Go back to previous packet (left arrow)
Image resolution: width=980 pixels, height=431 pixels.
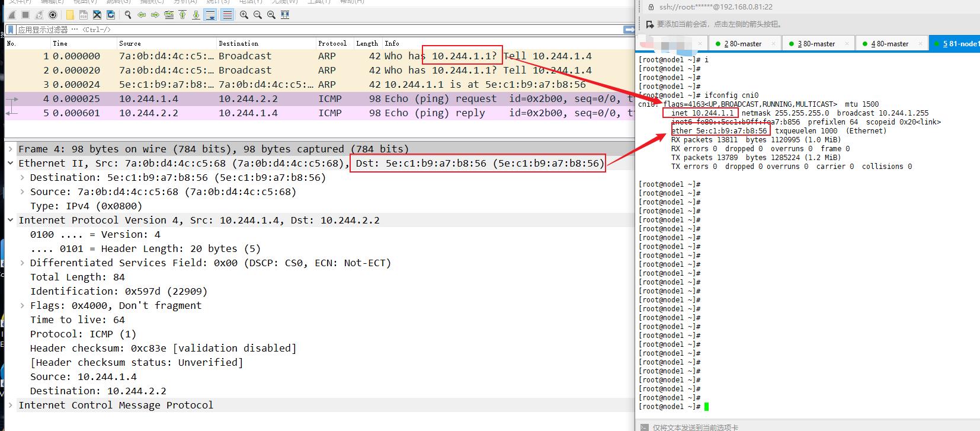coord(142,15)
